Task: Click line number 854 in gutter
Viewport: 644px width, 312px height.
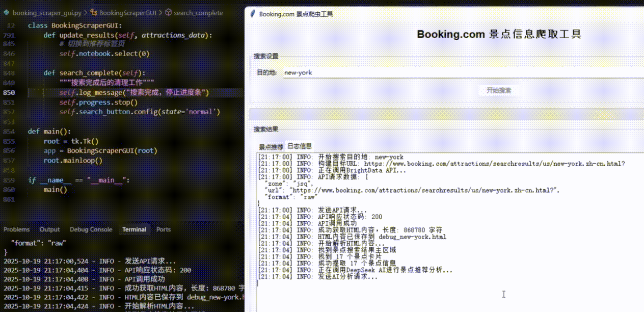Action: click(9, 131)
